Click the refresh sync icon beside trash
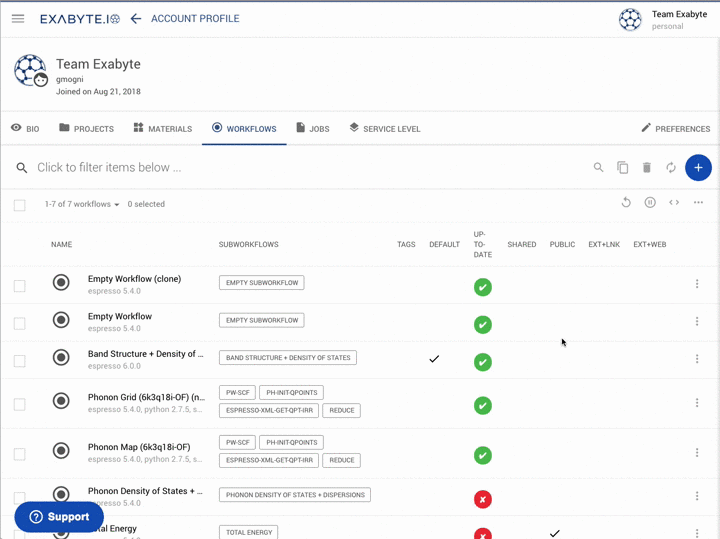Screen dimensions: 720x539 tap(671, 168)
